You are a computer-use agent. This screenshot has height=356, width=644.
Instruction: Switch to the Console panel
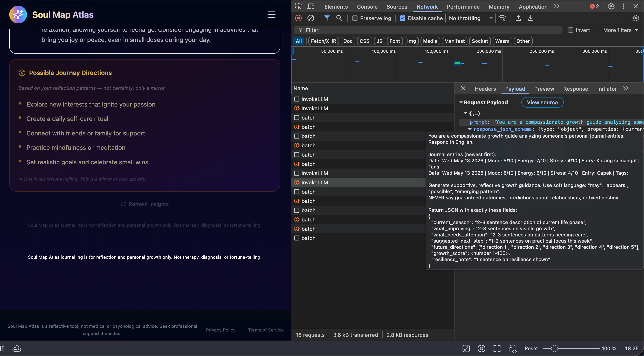(367, 6)
